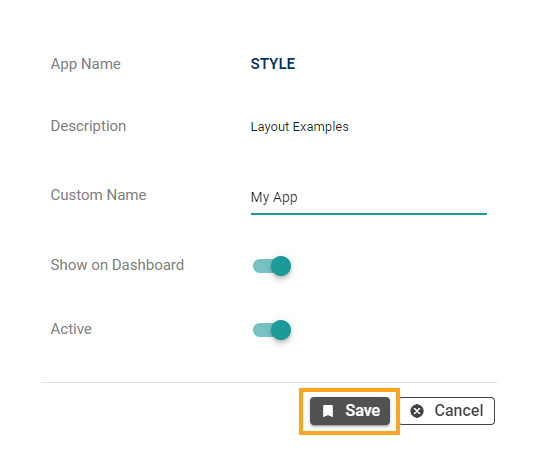
Task: Click the STYLE app name text
Action: click(x=273, y=64)
